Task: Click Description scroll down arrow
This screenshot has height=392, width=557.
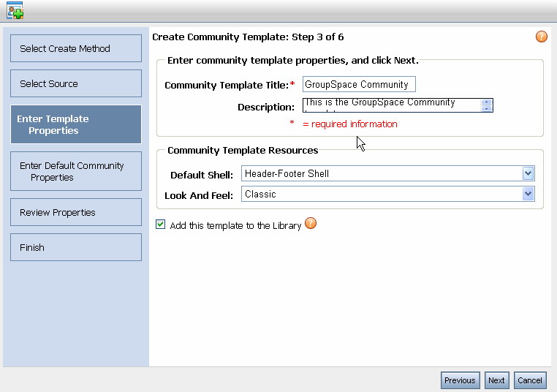Action: [486, 108]
